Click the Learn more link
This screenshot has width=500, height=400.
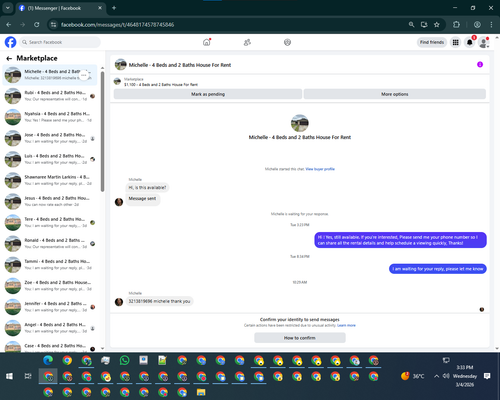346,325
